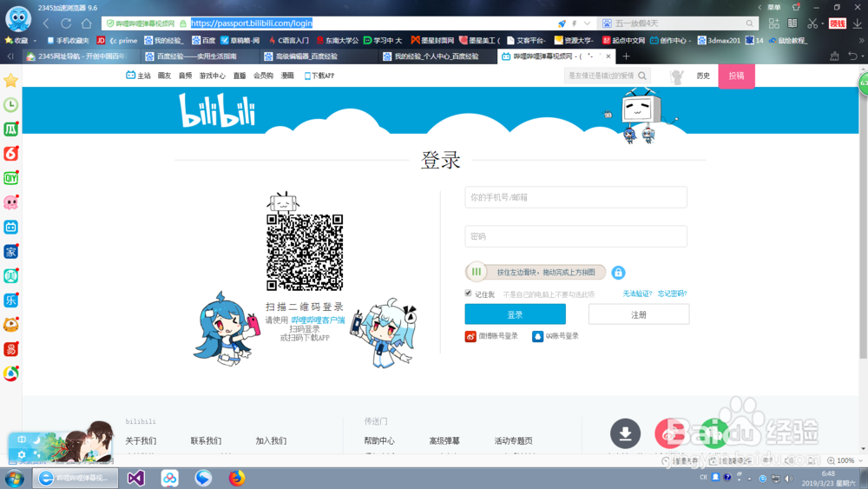868x489 pixels.
Task: Click the blue 乐 sidebar icon
Action: (x=10, y=301)
